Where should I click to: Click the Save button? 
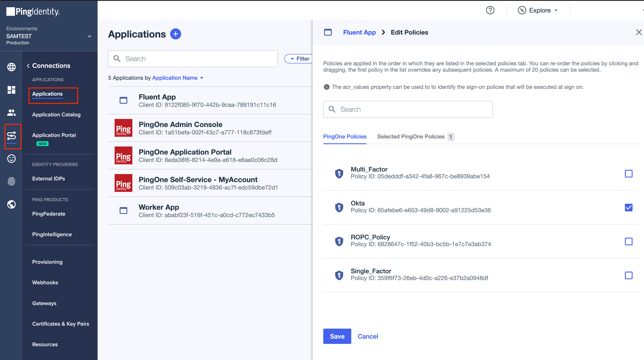point(337,336)
